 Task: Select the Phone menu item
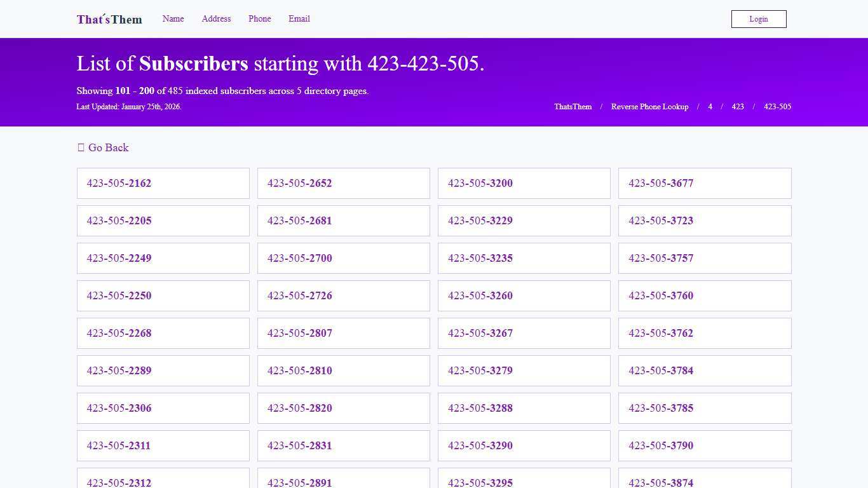[x=259, y=18]
